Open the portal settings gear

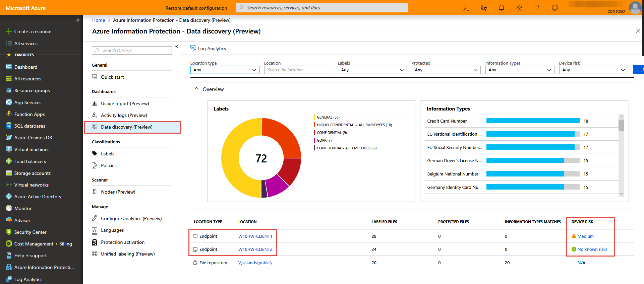(x=519, y=8)
